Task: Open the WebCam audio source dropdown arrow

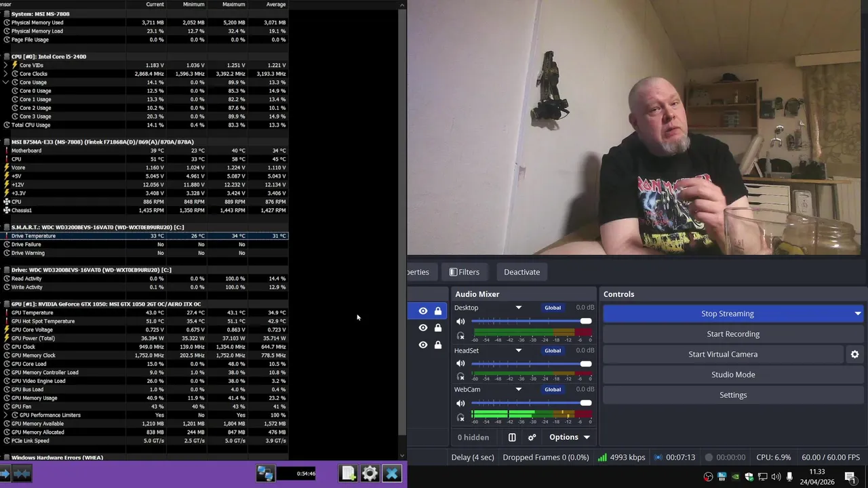Action: pos(519,390)
